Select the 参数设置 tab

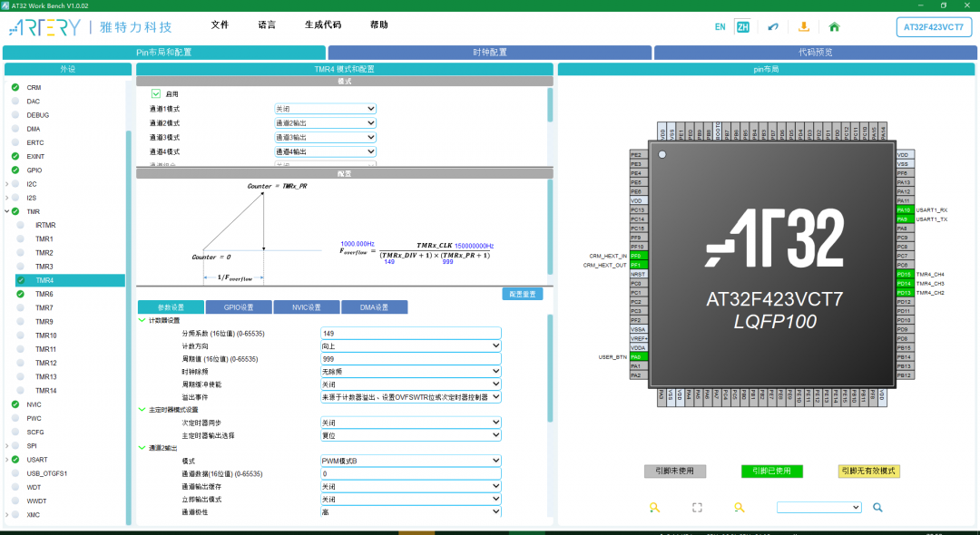click(171, 307)
